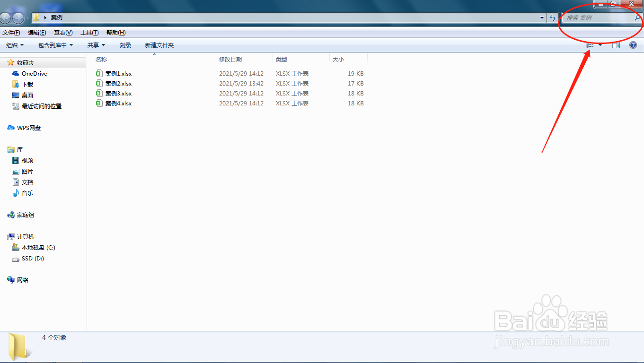Open the 音乐 library

click(27, 193)
